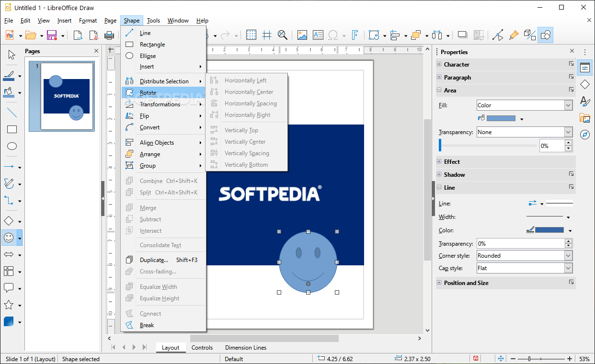595x364 pixels.
Task: Switch to Dimension Lines layer tab
Action: coord(246,348)
